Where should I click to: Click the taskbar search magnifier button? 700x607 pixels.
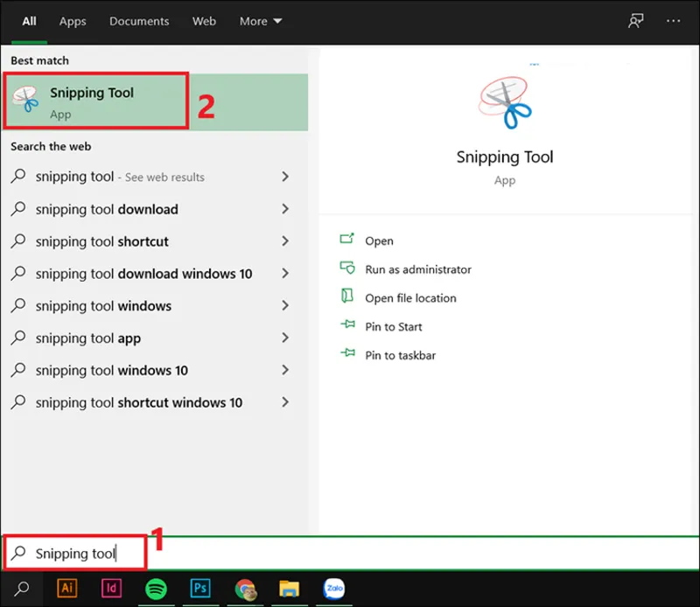[x=21, y=589]
